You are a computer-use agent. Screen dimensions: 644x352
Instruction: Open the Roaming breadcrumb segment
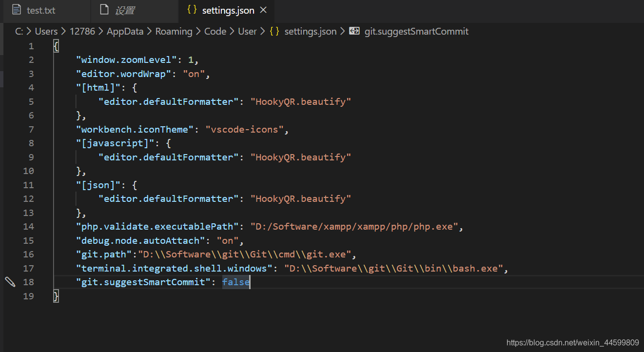(174, 31)
